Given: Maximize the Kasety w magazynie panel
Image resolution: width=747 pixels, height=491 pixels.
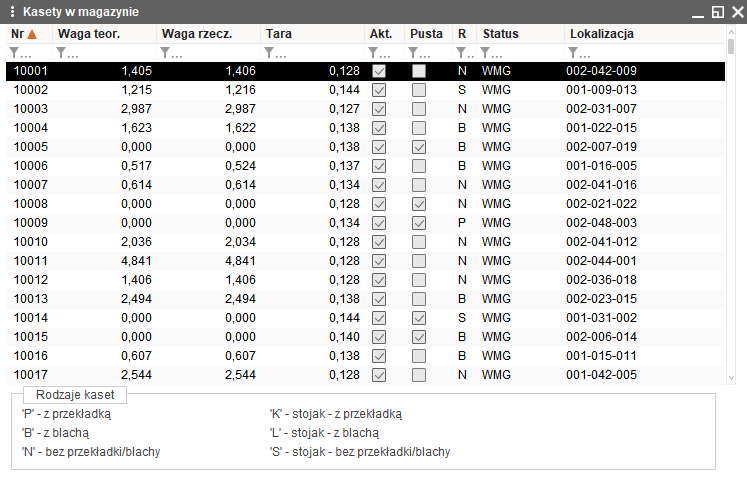Looking at the screenshot, I should (x=717, y=12).
